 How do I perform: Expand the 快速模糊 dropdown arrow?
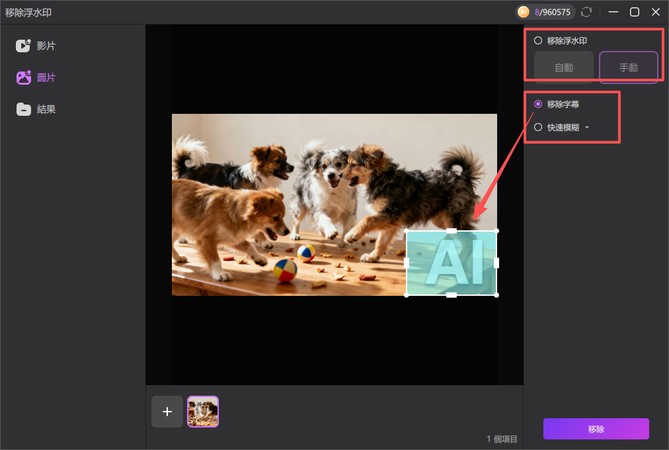(x=587, y=128)
